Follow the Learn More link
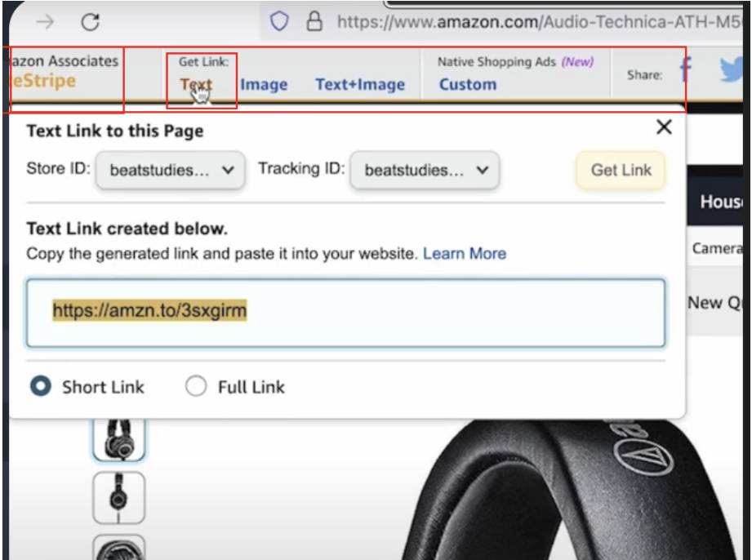752x560 pixels. pyautogui.click(x=465, y=253)
